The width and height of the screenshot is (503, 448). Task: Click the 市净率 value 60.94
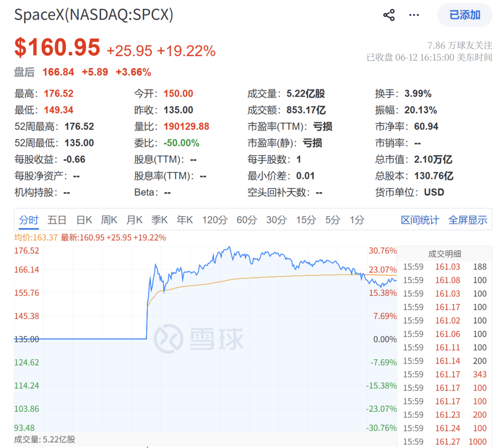[x=426, y=126]
